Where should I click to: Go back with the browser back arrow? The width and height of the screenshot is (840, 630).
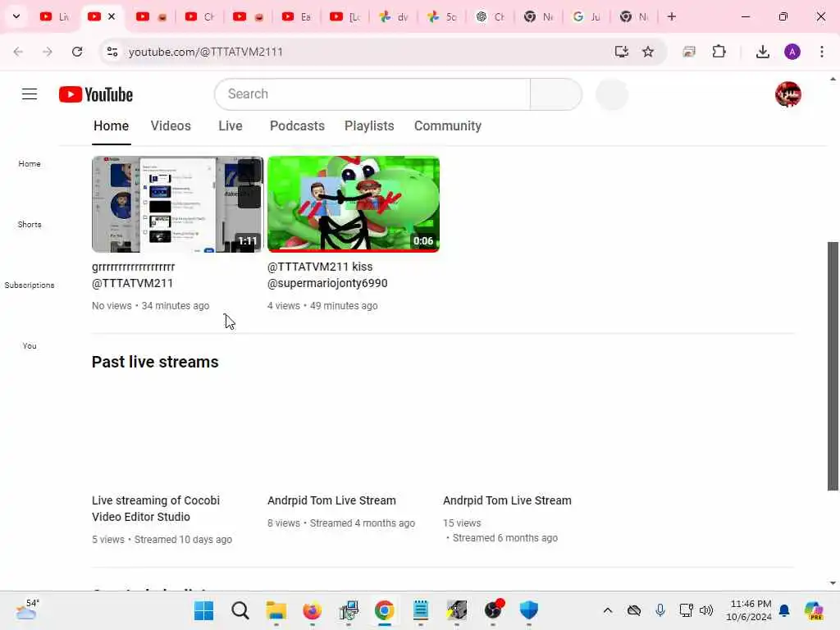(x=18, y=52)
